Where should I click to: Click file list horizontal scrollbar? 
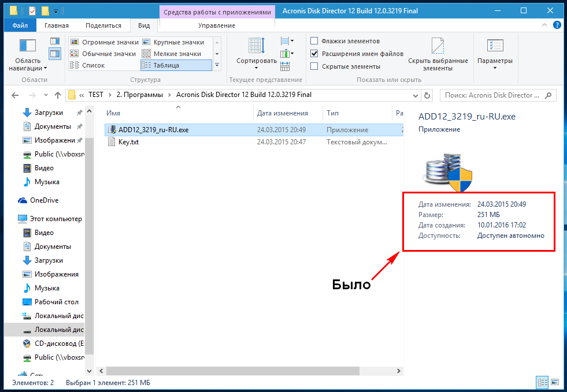[x=232, y=371]
